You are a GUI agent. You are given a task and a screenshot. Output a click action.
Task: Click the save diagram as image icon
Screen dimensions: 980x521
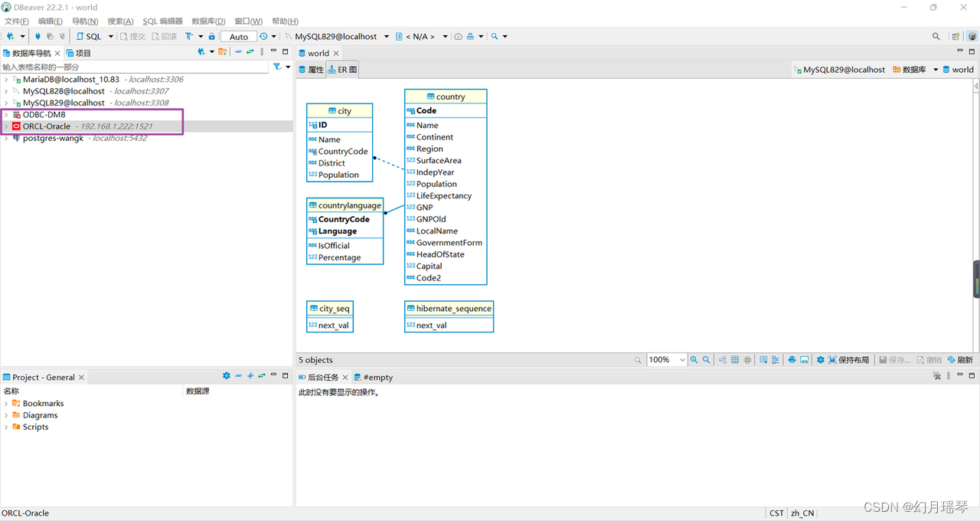tap(805, 359)
